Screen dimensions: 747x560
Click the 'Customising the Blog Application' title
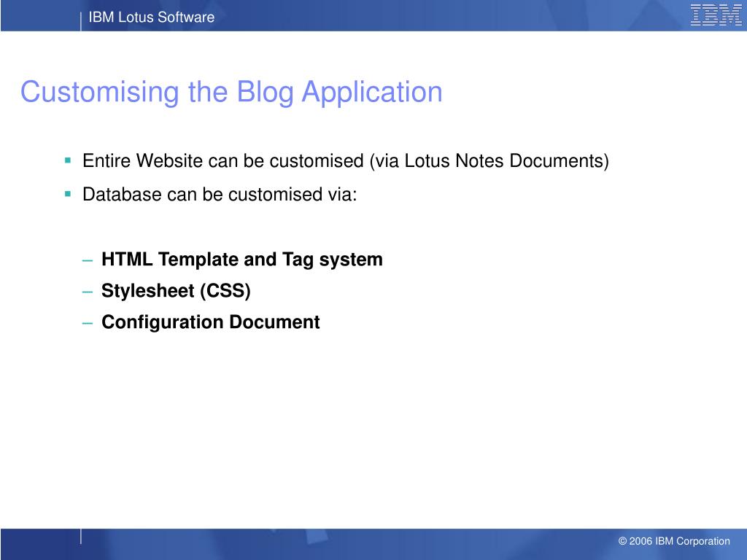tap(231, 92)
